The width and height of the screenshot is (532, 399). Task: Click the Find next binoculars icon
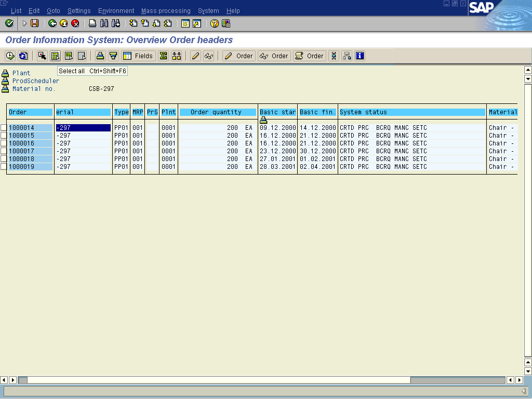point(116,23)
